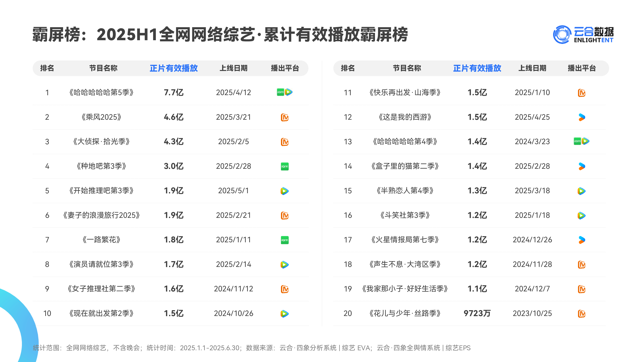Select the title 《火星情报局第七季》
The width and height of the screenshot is (644, 362).
405,240
